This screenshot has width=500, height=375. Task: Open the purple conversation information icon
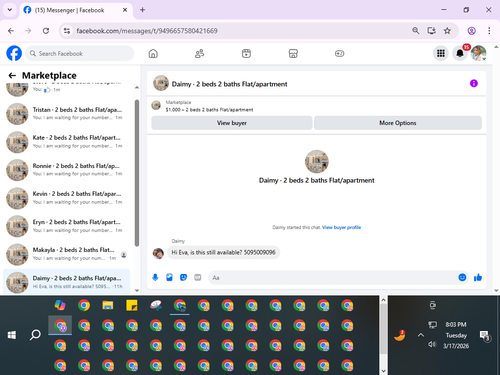474,83
